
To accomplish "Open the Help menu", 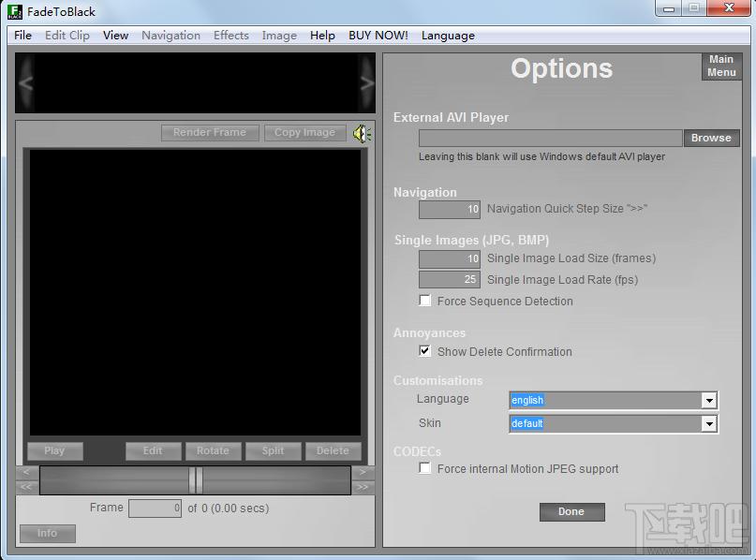I will (322, 36).
